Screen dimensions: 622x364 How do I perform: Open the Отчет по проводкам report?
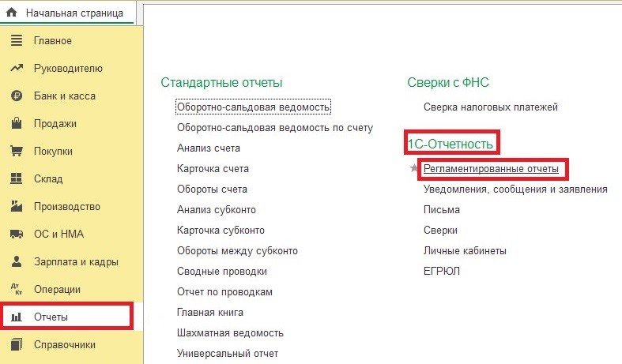coord(224,292)
